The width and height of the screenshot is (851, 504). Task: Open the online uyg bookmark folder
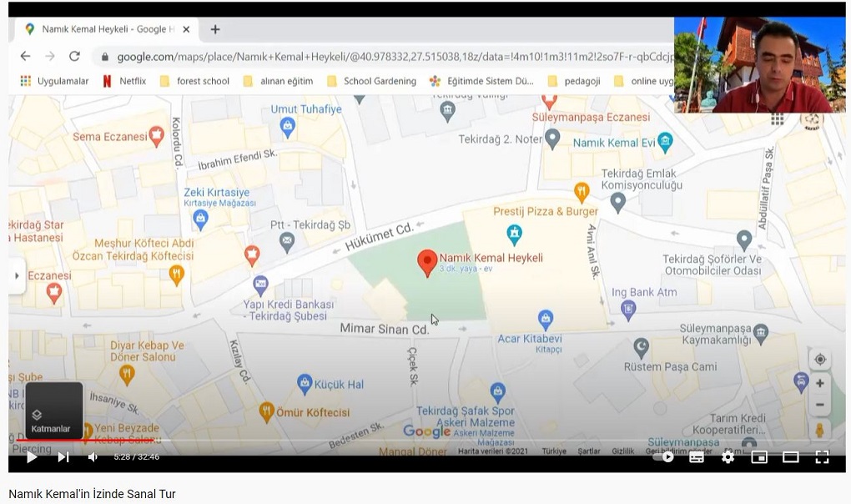pyautogui.click(x=644, y=82)
